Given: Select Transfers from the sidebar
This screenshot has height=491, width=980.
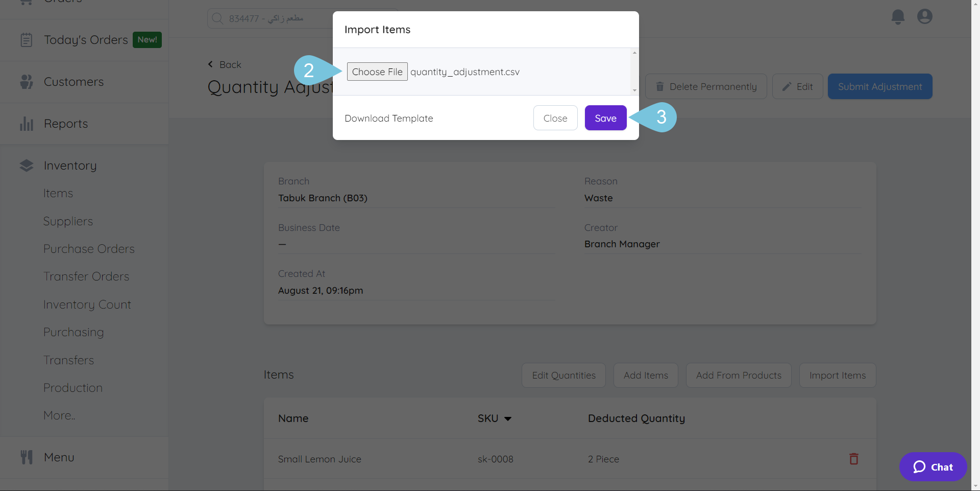Looking at the screenshot, I should tap(69, 360).
